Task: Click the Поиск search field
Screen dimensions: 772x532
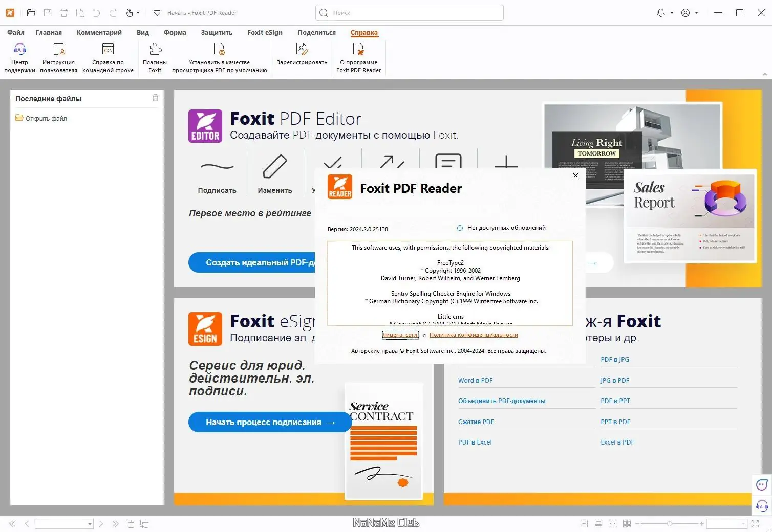Action: (410, 13)
